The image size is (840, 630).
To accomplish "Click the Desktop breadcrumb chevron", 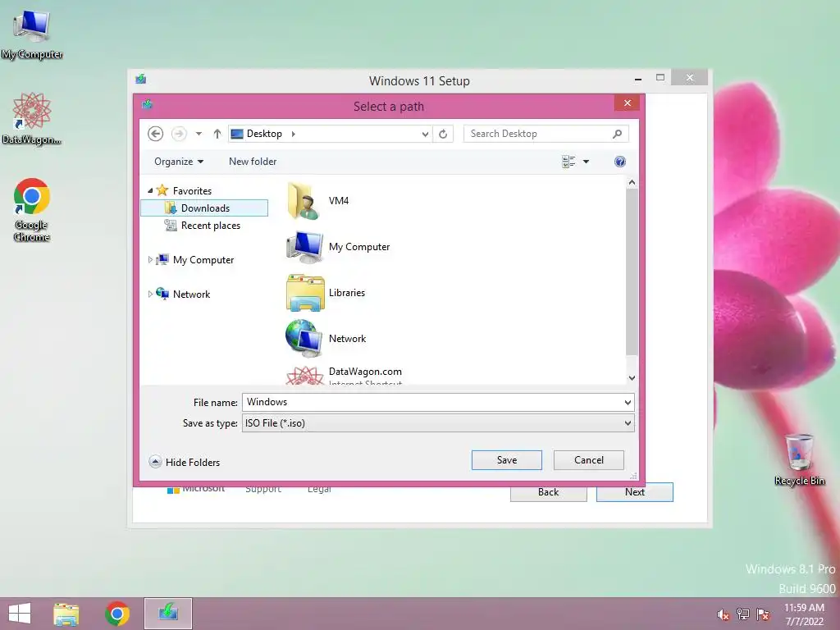I will (294, 134).
